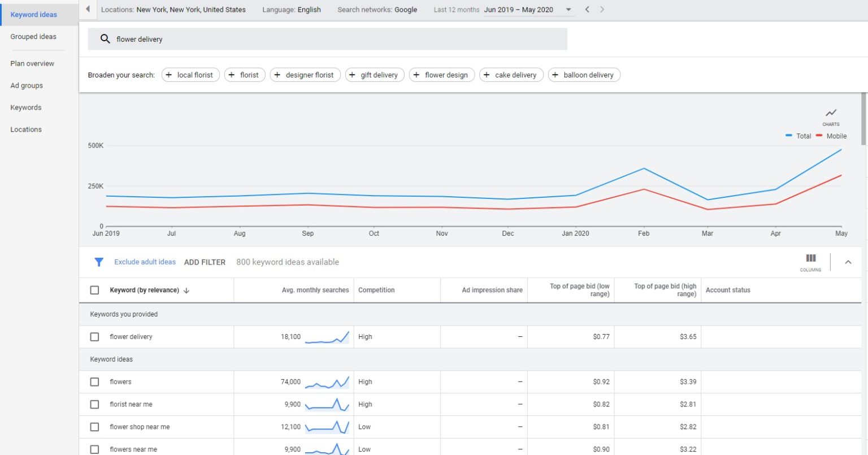Click the previous date range chevron
868x455 pixels.
(x=587, y=10)
